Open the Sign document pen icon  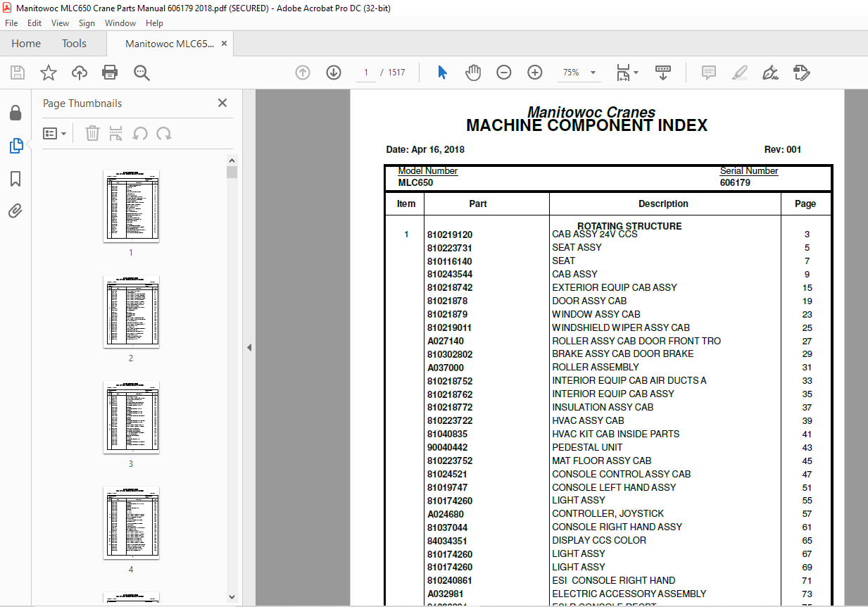pos(771,73)
